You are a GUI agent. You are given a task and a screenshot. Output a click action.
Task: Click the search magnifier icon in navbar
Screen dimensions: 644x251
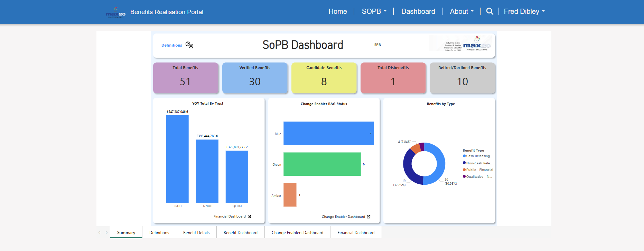[489, 11]
